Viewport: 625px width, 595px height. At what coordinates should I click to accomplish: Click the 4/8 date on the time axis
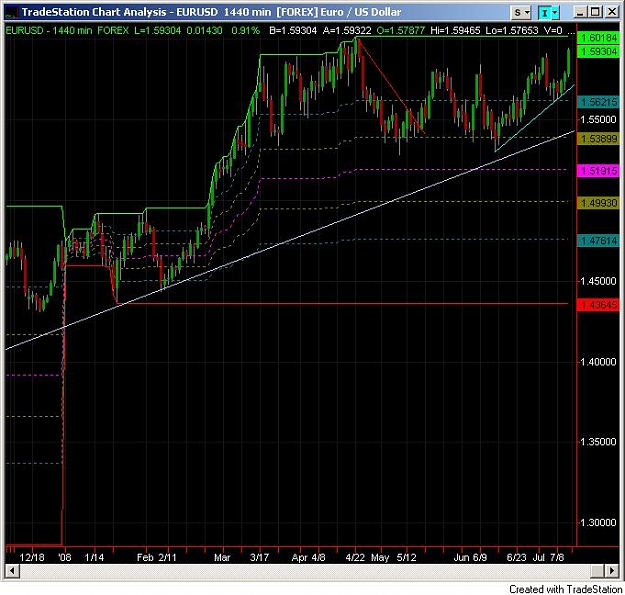(318, 557)
